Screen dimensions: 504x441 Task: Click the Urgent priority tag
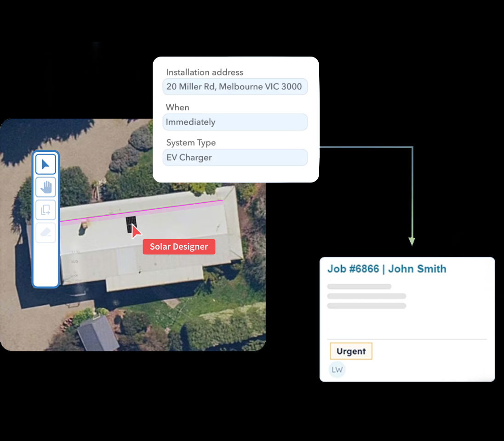click(x=351, y=351)
